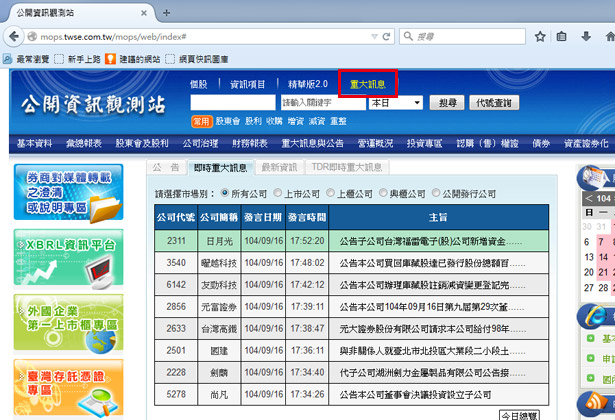Image resolution: width=615 pixels, height=420 pixels.
Task: Click the browser back arrow button
Action: [13, 36]
